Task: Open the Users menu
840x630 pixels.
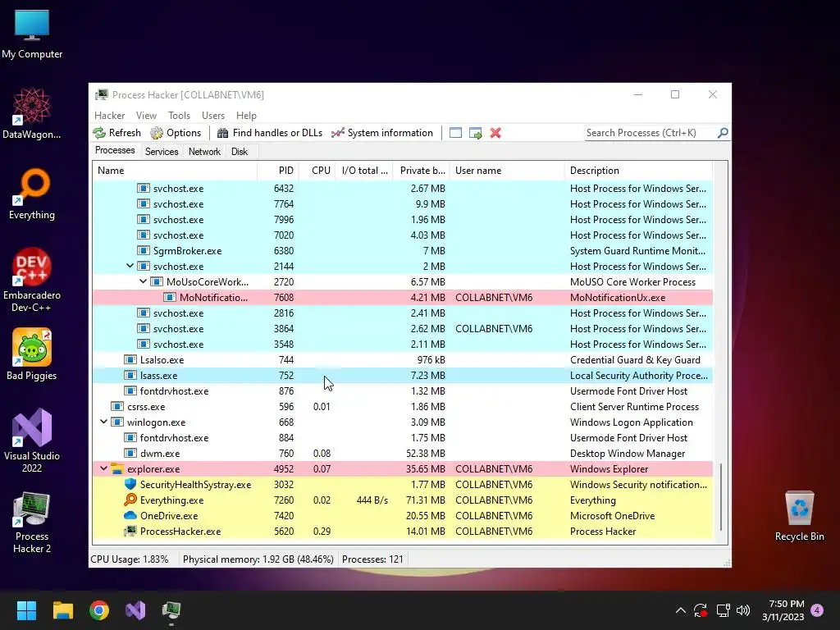Action: tap(212, 115)
